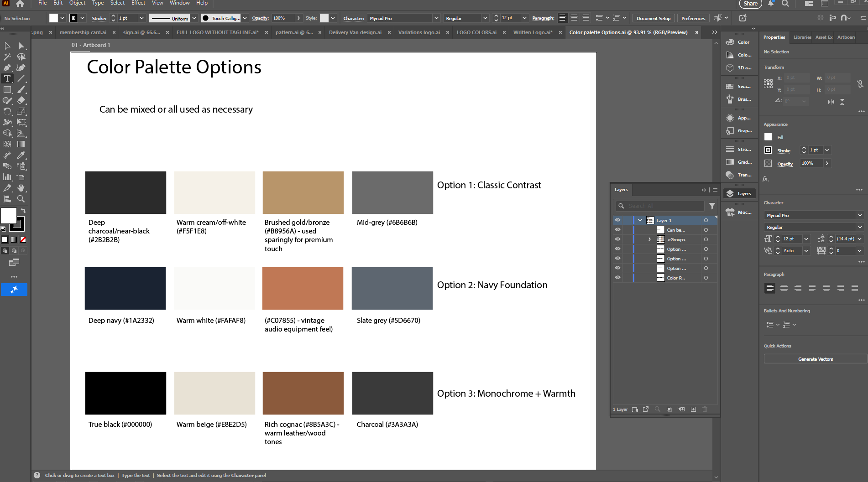868x482 pixels.
Task: Open the Opacity link in Appearance
Action: (785, 164)
